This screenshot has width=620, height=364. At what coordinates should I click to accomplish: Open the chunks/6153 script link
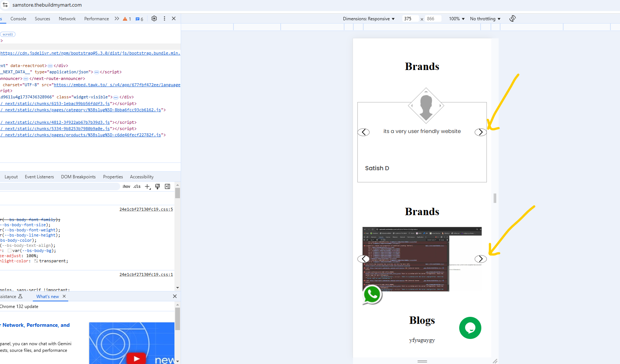pyautogui.click(x=55, y=104)
